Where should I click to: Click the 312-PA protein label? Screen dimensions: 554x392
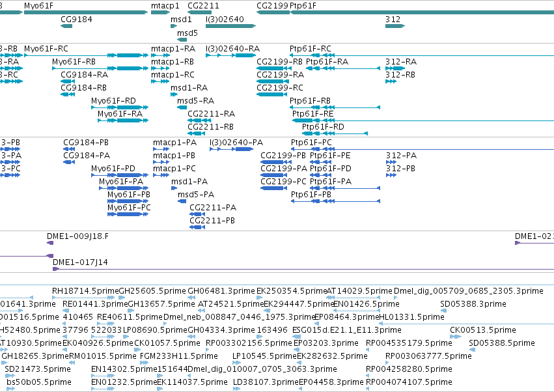(x=401, y=156)
